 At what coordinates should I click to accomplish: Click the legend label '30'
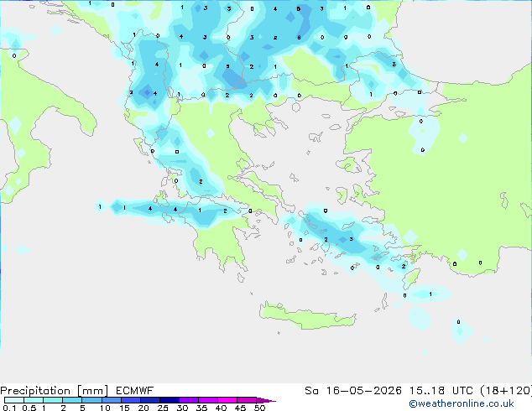tap(182, 408)
